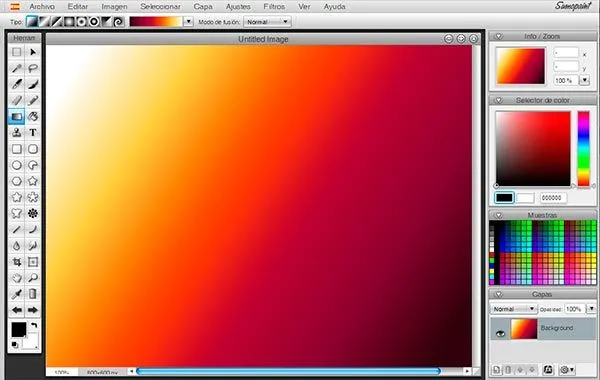
Task: Select the Lasso tool
Action: [x=33, y=68]
